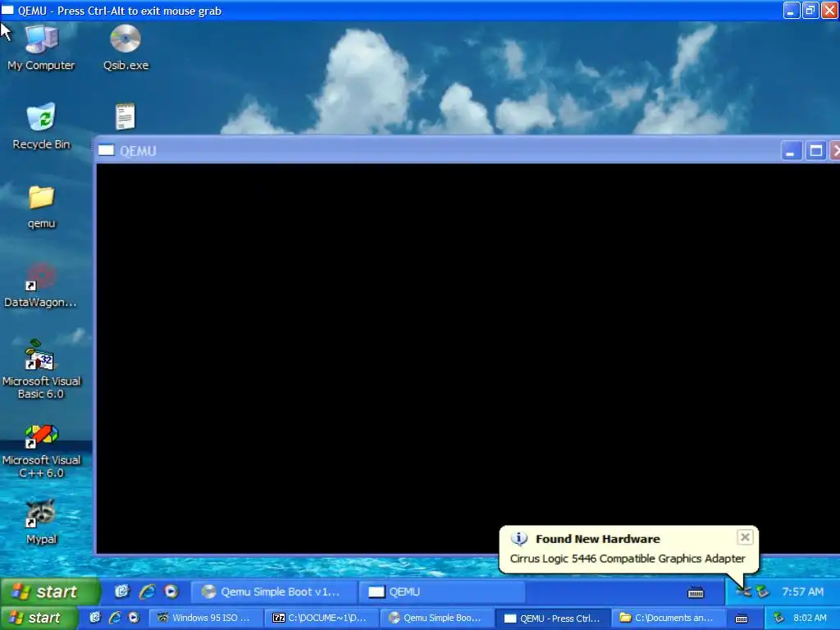The image size is (840, 630).
Task: Click the on-screen keyboard icon in inner taskbar
Action: pyautogui.click(x=696, y=592)
